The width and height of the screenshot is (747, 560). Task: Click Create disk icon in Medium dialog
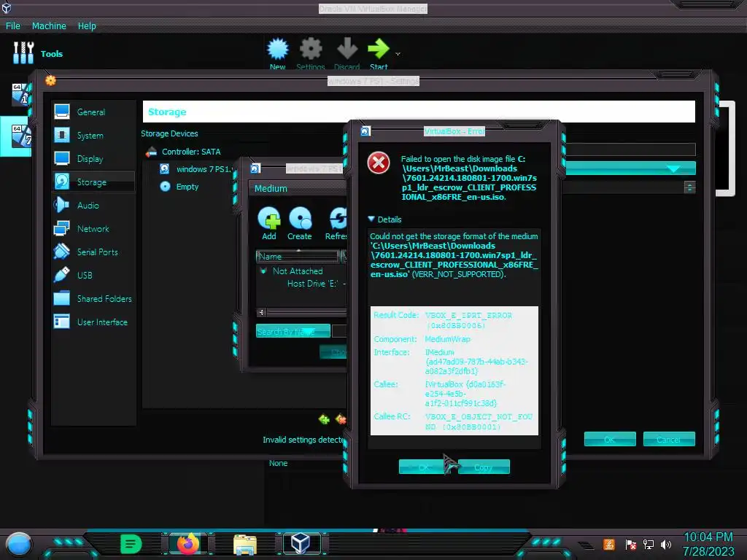(x=300, y=223)
